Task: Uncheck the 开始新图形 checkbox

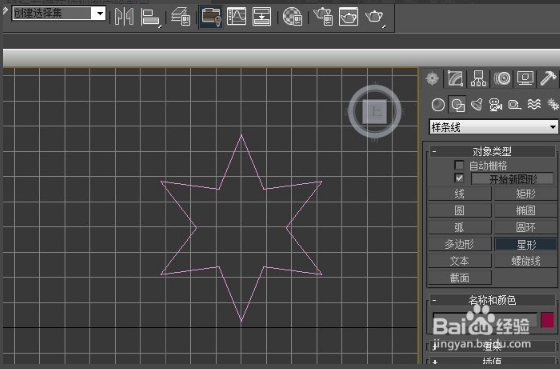Action: tap(459, 178)
